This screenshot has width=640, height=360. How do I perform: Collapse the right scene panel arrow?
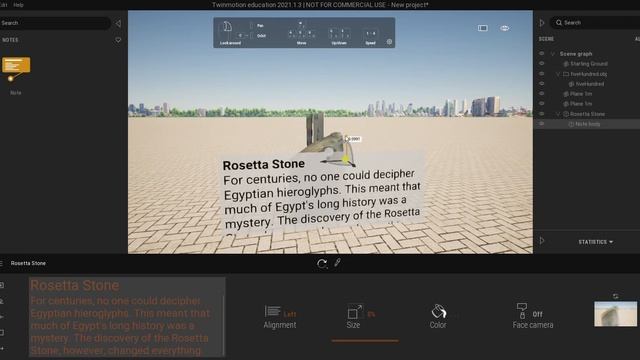pyautogui.click(x=542, y=23)
